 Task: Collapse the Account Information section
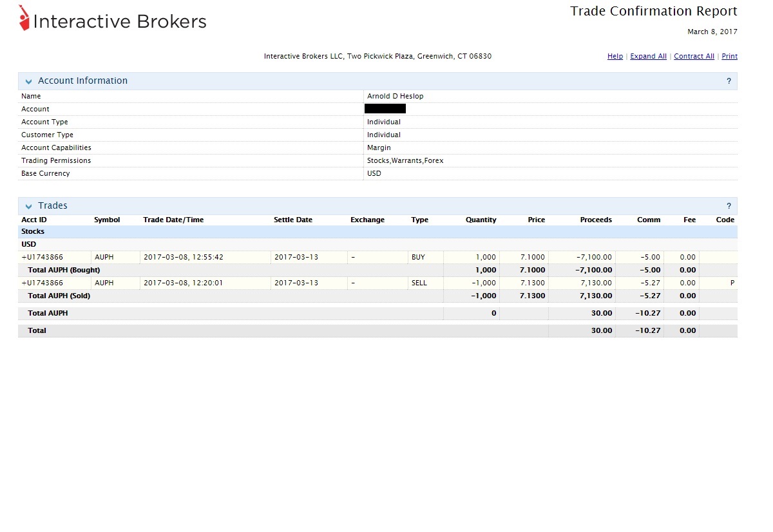[x=28, y=81]
